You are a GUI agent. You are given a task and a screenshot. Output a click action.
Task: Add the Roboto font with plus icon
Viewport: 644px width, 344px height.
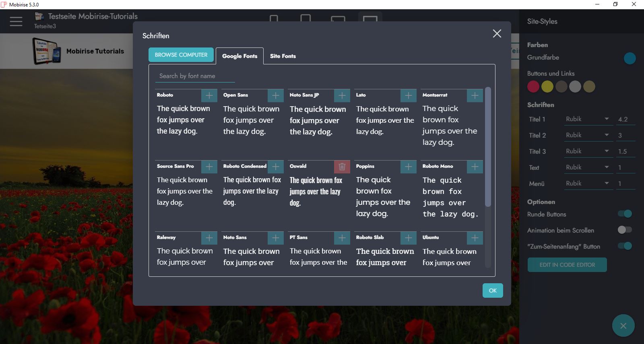point(209,95)
